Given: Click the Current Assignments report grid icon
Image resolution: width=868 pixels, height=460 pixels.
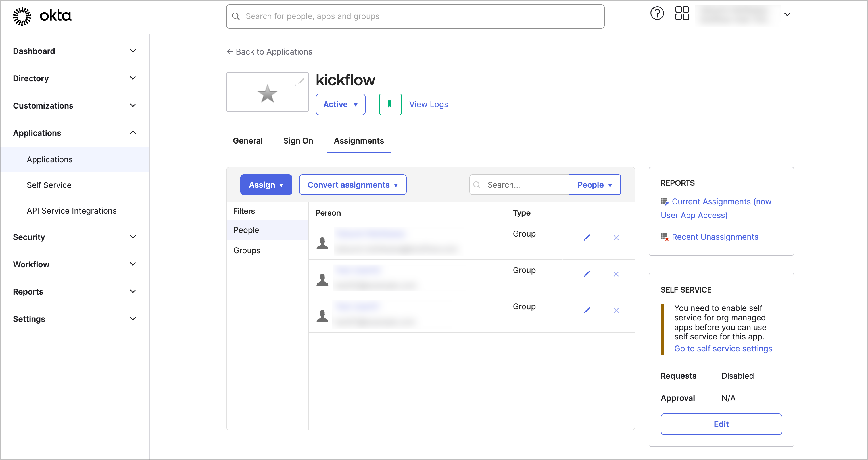Looking at the screenshot, I should pos(664,202).
